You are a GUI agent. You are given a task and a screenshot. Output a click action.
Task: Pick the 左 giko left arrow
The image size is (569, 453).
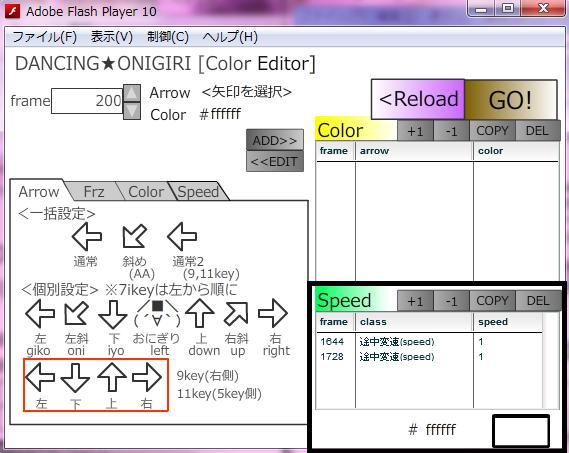point(40,314)
